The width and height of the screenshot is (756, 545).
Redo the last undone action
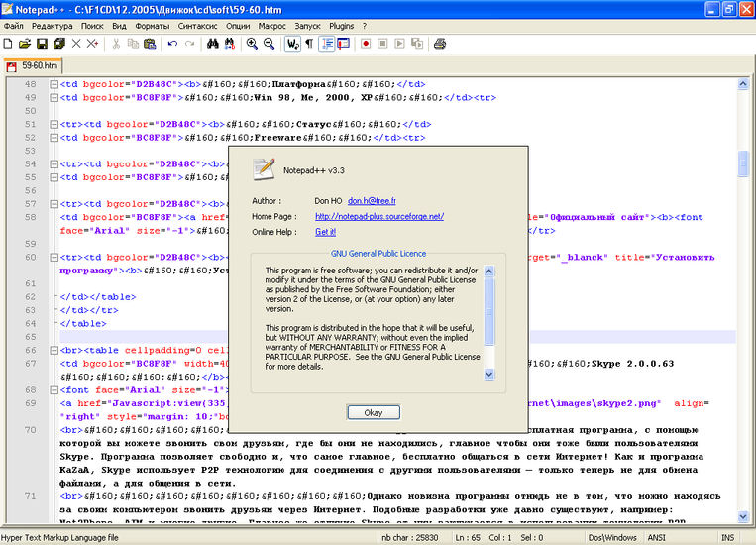click(189, 44)
